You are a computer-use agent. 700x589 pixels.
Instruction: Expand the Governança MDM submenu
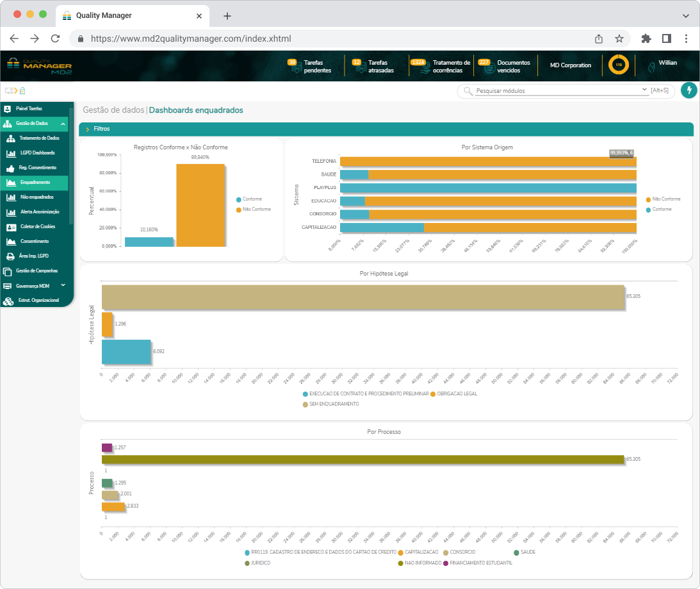coord(63,285)
